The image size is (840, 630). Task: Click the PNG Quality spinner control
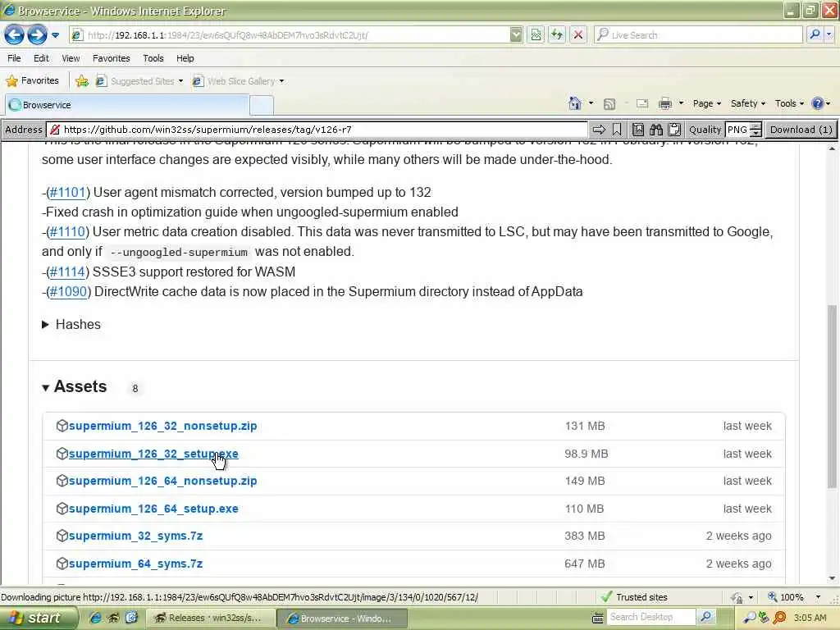point(756,130)
